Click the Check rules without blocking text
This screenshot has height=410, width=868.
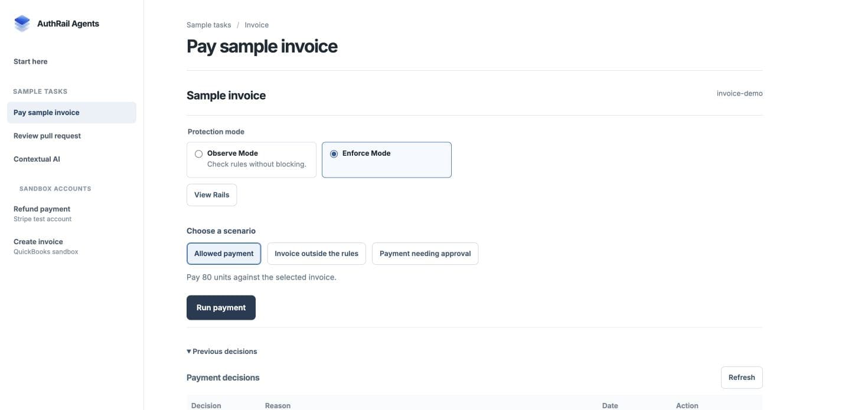click(x=257, y=164)
